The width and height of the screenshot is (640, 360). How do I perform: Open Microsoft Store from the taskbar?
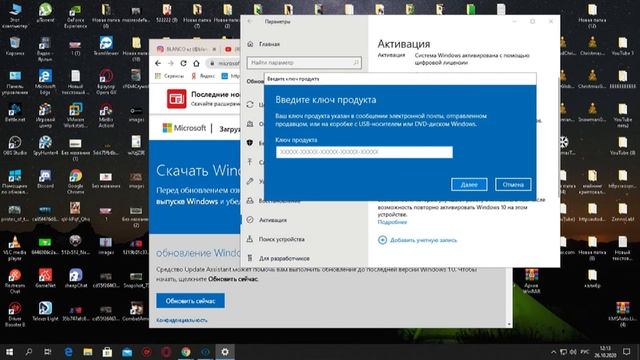pyautogui.click(x=107, y=352)
